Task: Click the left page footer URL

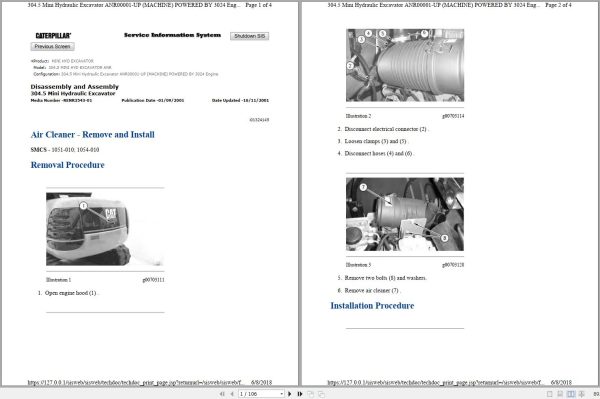Action: tap(135, 382)
